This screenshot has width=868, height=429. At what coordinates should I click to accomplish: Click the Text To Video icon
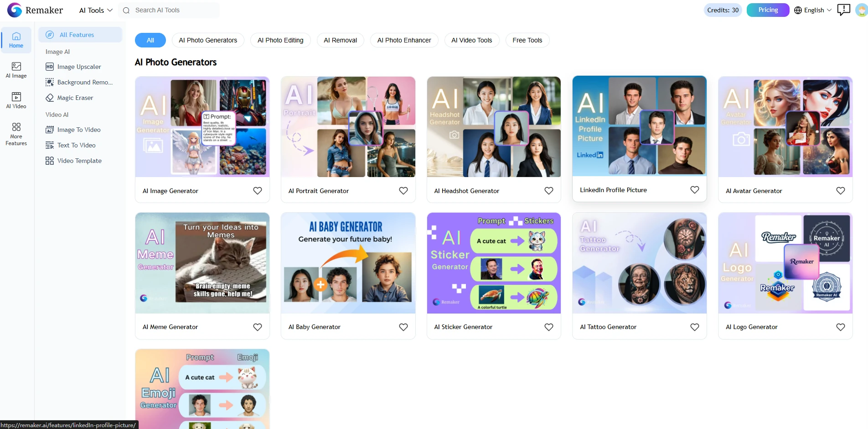point(50,145)
